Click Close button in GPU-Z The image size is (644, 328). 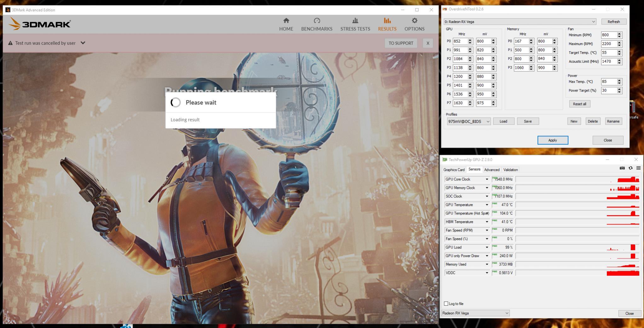629,313
